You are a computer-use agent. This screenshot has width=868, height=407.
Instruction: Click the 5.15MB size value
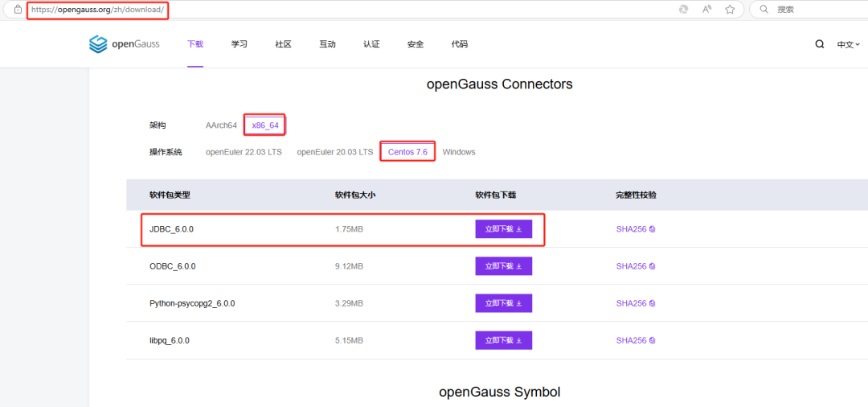click(349, 340)
